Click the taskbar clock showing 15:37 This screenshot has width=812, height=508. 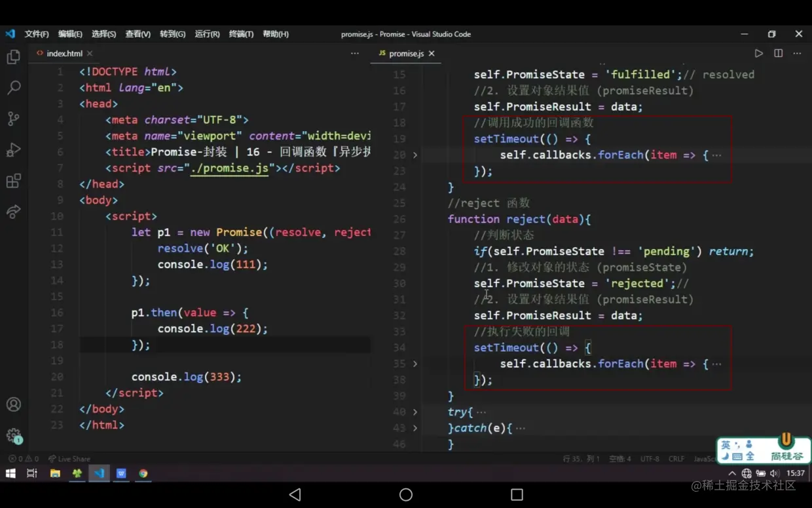(x=796, y=473)
